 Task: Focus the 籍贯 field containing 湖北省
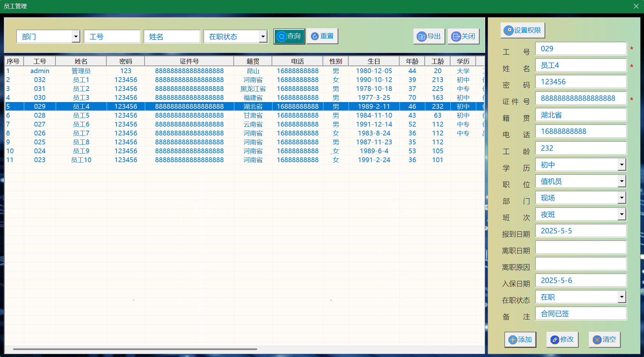tap(581, 115)
